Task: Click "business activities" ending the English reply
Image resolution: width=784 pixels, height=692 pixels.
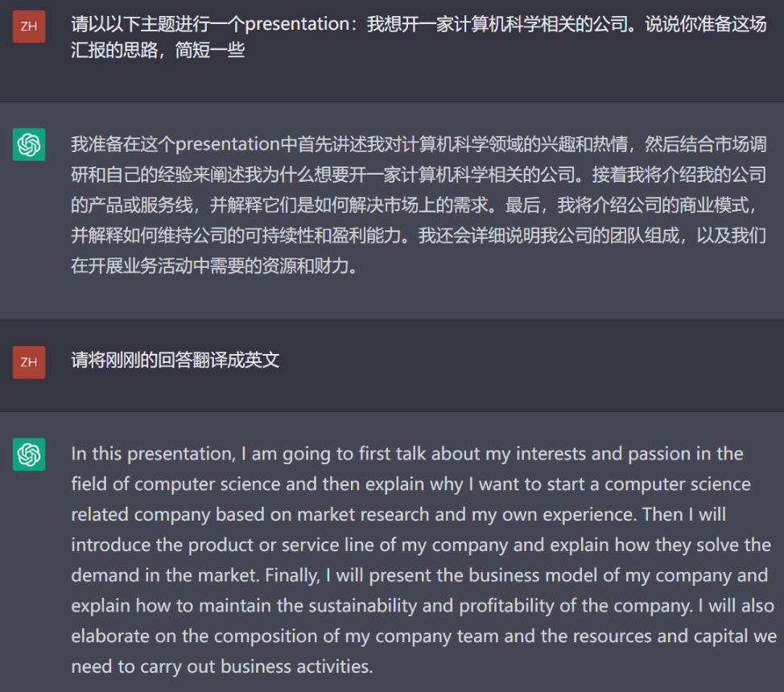Action: 295,666
